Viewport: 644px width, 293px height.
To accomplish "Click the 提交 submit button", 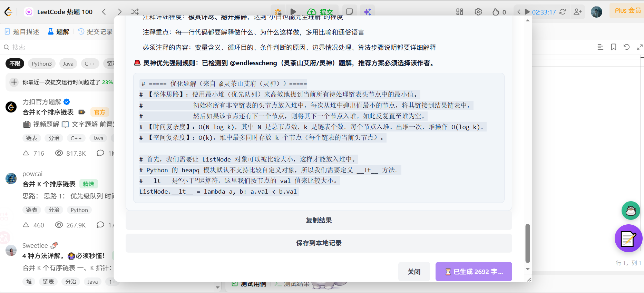I will pyautogui.click(x=320, y=12).
